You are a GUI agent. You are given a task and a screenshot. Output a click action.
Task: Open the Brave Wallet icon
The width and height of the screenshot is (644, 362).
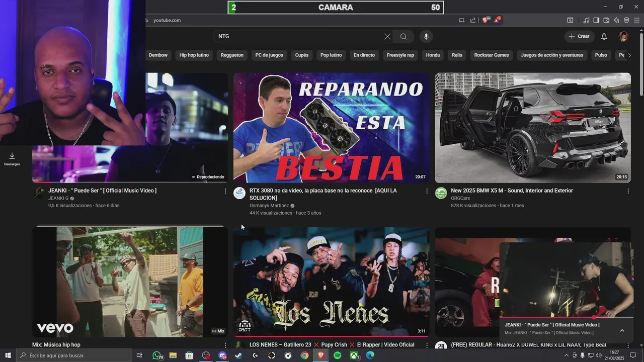(x=606, y=20)
